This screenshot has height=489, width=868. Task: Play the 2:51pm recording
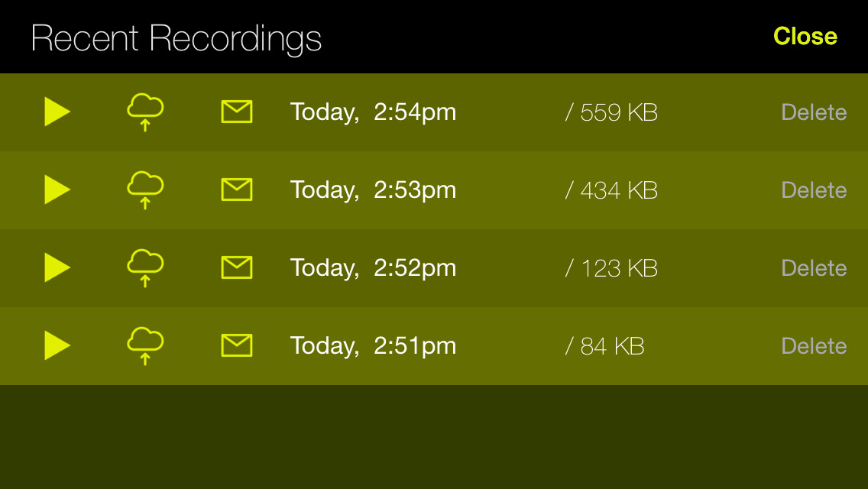[x=57, y=345]
